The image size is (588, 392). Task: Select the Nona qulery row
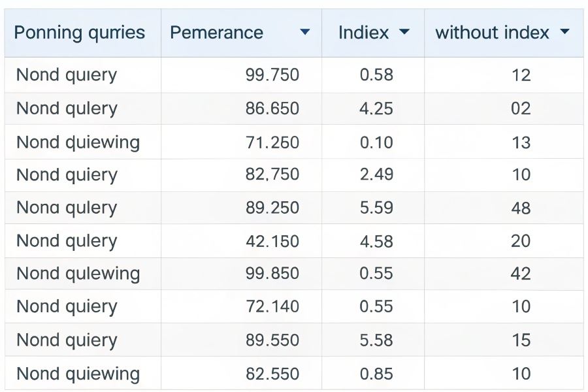(67, 208)
